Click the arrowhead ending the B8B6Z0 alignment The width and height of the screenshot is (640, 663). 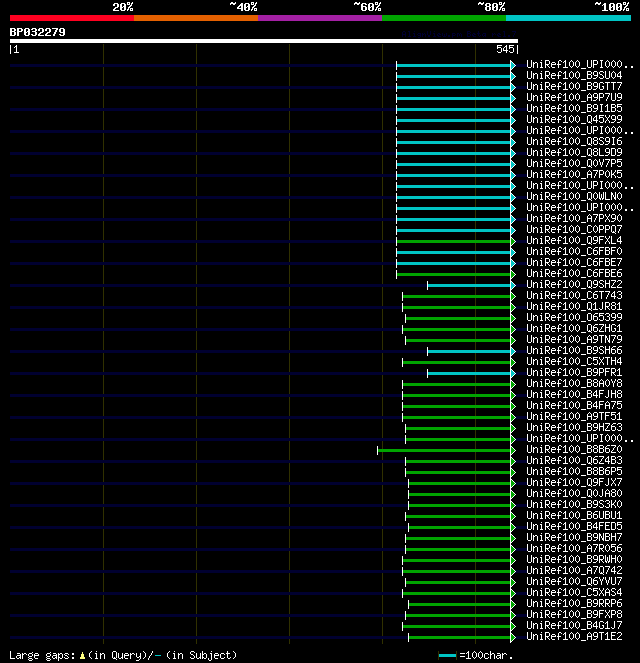(x=513, y=450)
